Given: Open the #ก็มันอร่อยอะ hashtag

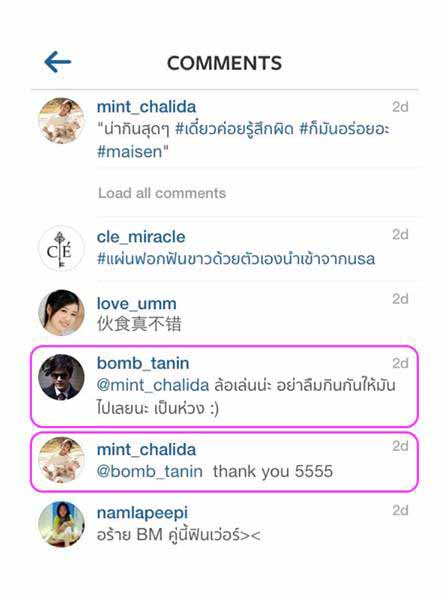Looking at the screenshot, I should pyautogui.click(x=344, y=129).
